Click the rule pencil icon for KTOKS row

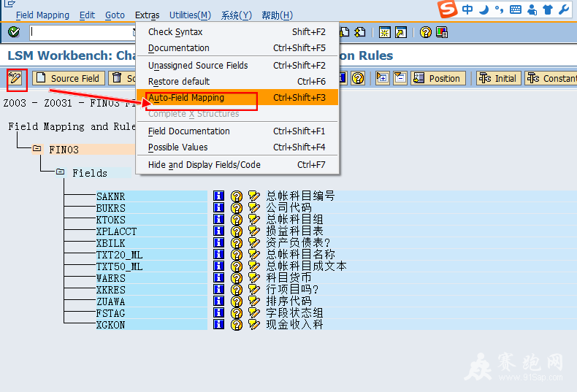pos(254,220)
